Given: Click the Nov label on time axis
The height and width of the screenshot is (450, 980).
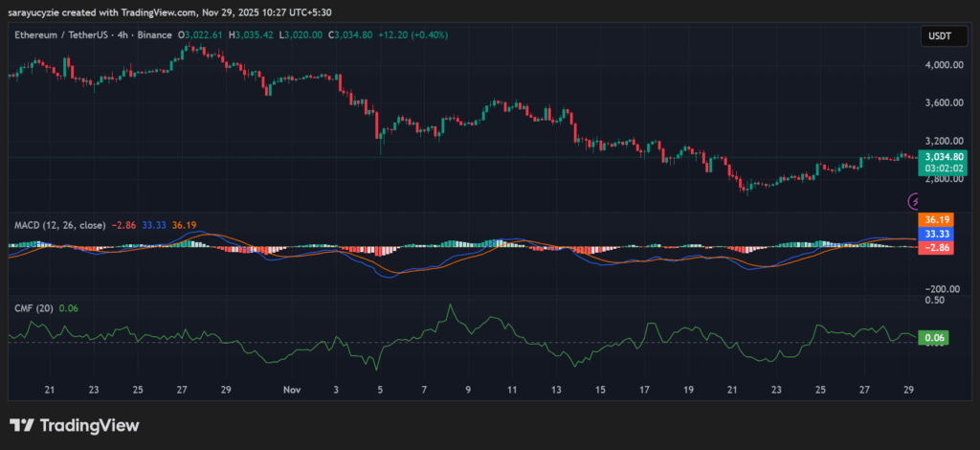Looking at the screenshot, I should [292, 391].
